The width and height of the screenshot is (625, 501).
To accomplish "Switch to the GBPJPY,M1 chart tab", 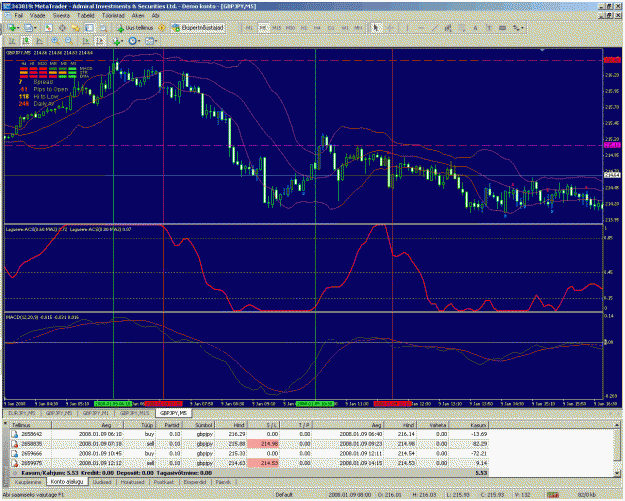I will [95, 413].
